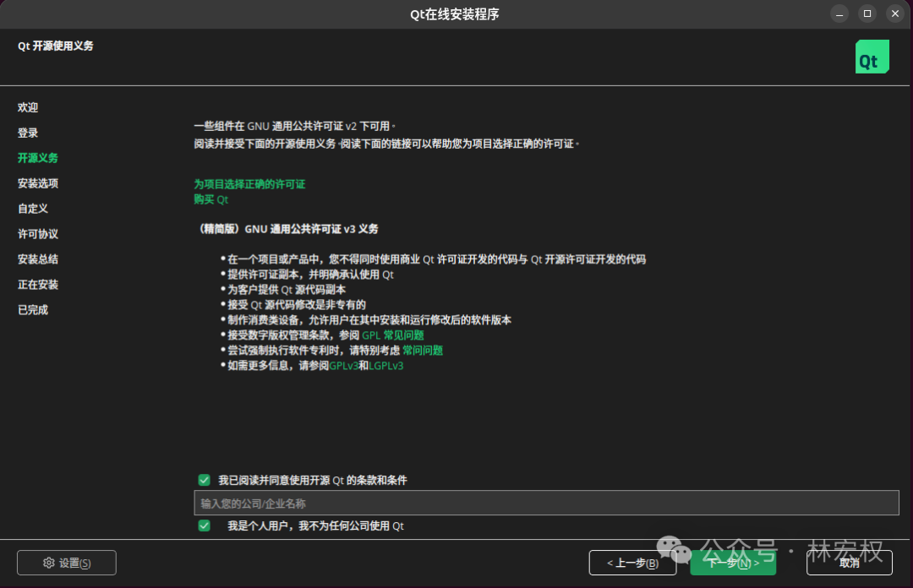Click the Qt 开源使用义务 page heading
Screen dimensions: 913x588
click(x=55, y=46)
